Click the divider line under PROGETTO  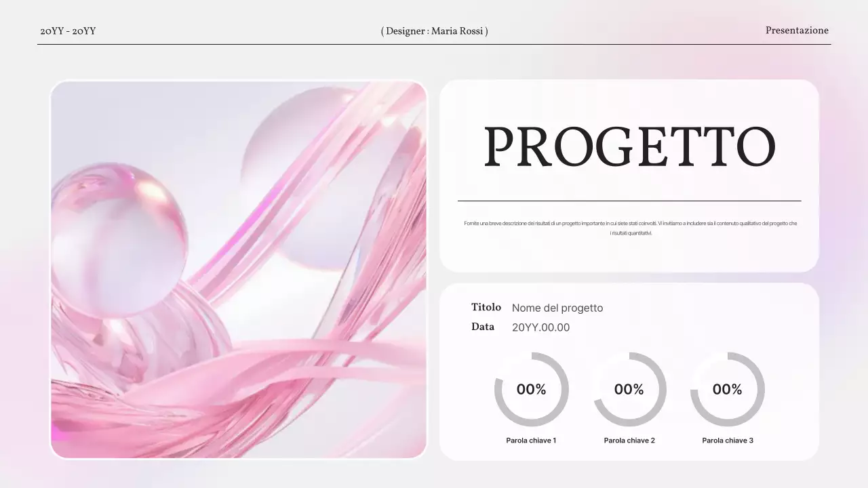[x=629, y=201]
